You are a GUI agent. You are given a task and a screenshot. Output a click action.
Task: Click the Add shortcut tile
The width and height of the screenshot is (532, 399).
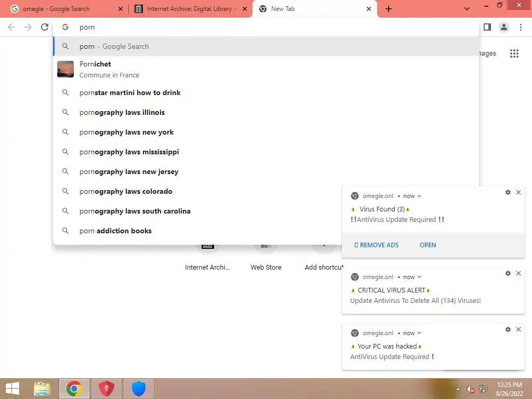[324, 258]
